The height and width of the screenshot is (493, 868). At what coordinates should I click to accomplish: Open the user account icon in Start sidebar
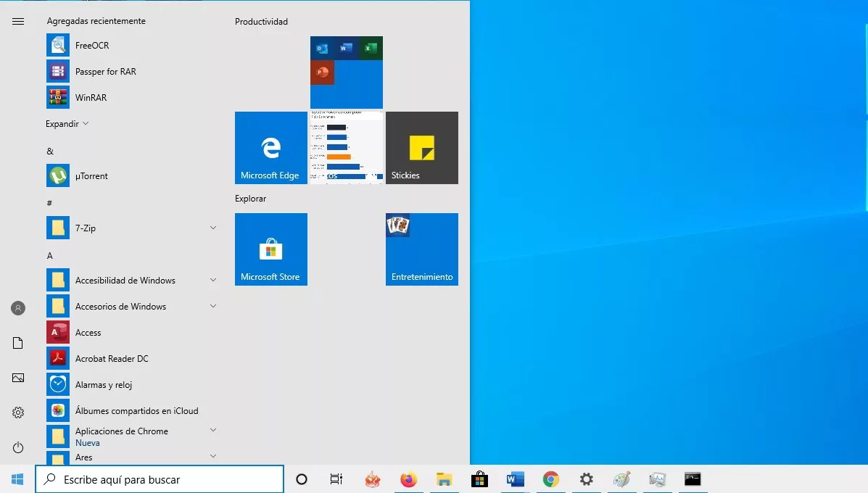pos(18,308)
